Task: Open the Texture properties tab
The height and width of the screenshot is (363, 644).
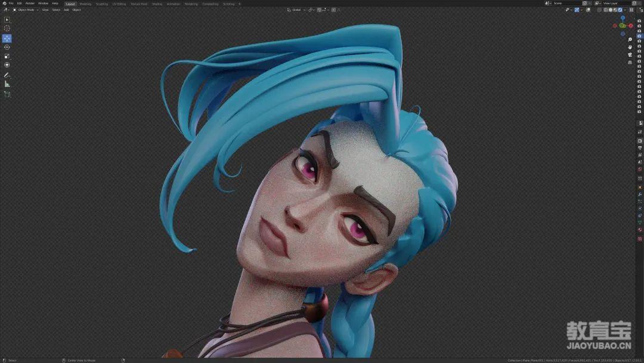Action: point(640,238)
